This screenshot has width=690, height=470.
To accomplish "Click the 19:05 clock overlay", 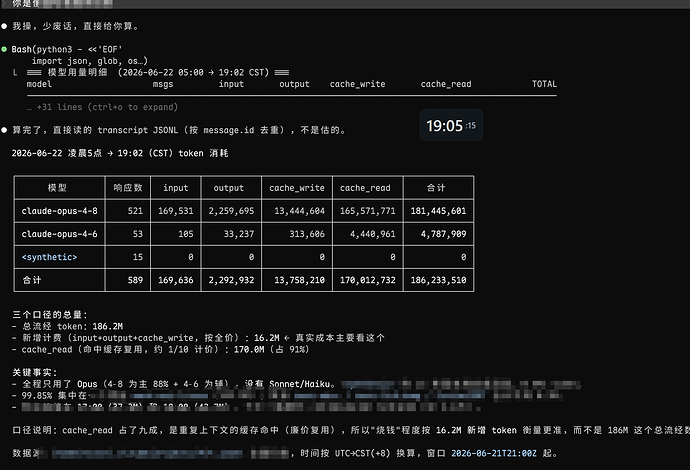I will click(451, 125).
